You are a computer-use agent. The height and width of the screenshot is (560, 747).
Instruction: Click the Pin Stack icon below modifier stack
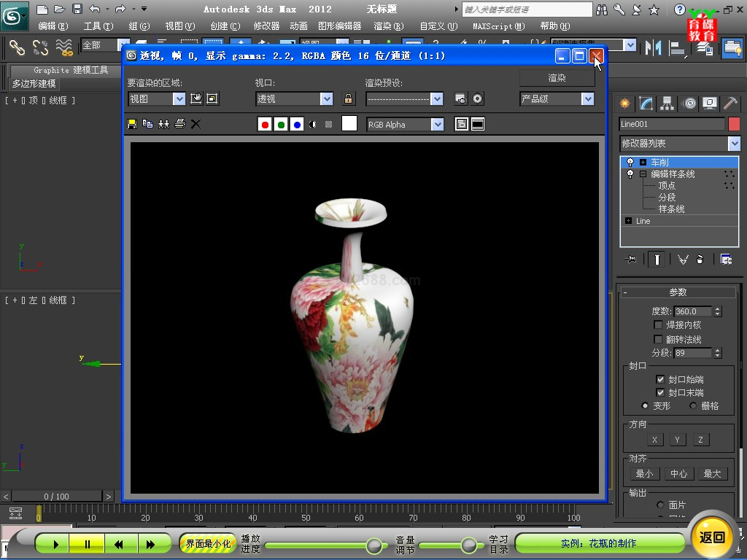tap(631, 259)
